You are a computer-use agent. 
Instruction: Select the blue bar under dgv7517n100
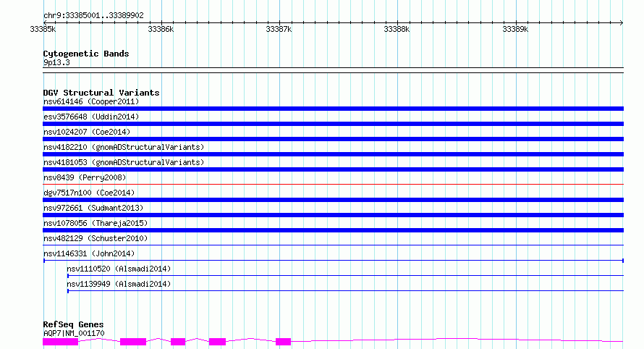333,200
